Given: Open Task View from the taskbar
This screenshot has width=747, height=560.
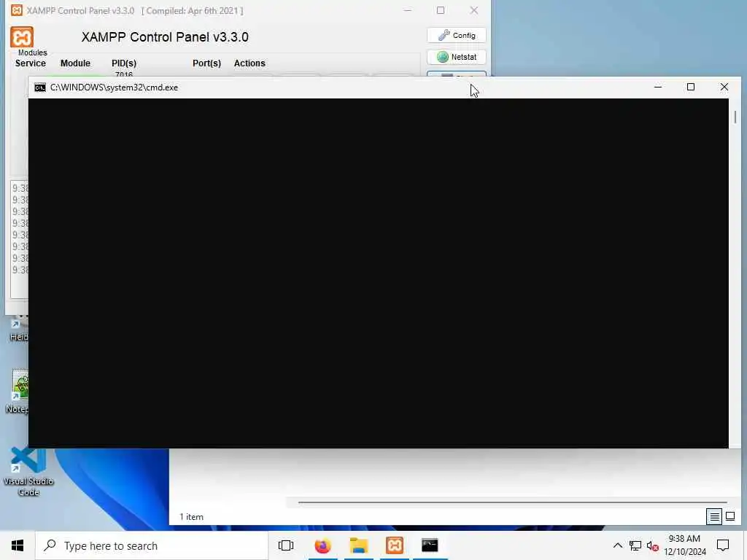Looking at the screenshot, I should [x=286, y=545].
